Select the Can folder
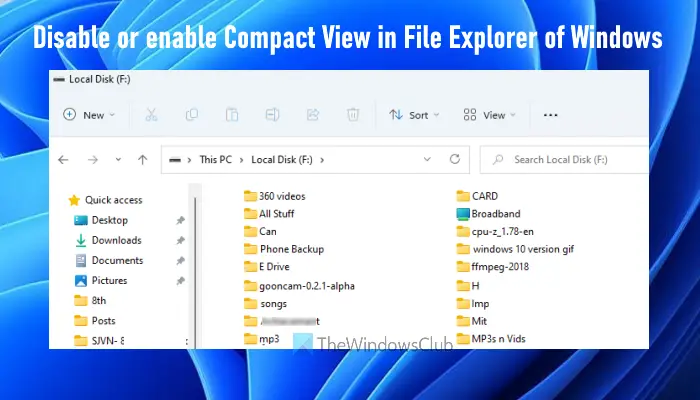Viewport: 700px width, 400px height. click(260, 231)
